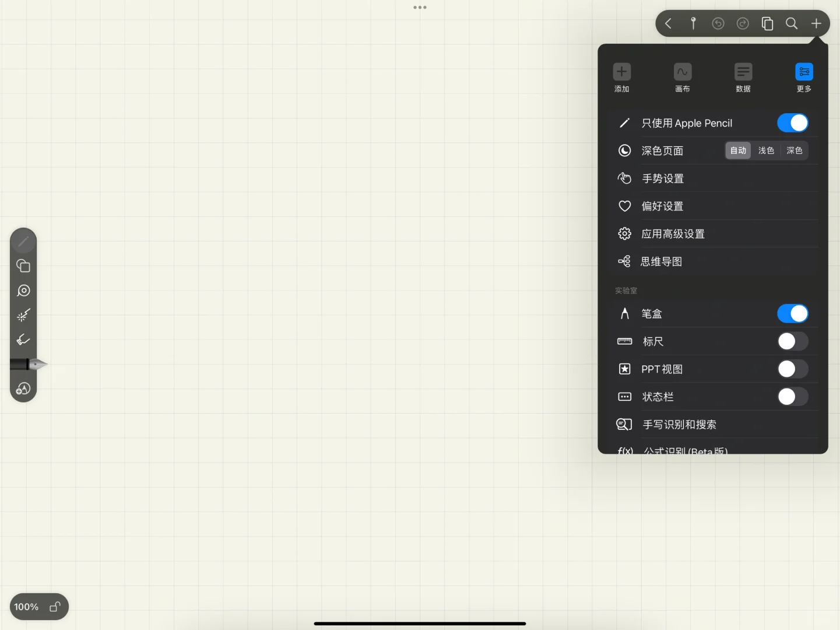Screen dimensions: 840x630
Task: Turn on PPT视图
Action: click(x=792, y=369)
